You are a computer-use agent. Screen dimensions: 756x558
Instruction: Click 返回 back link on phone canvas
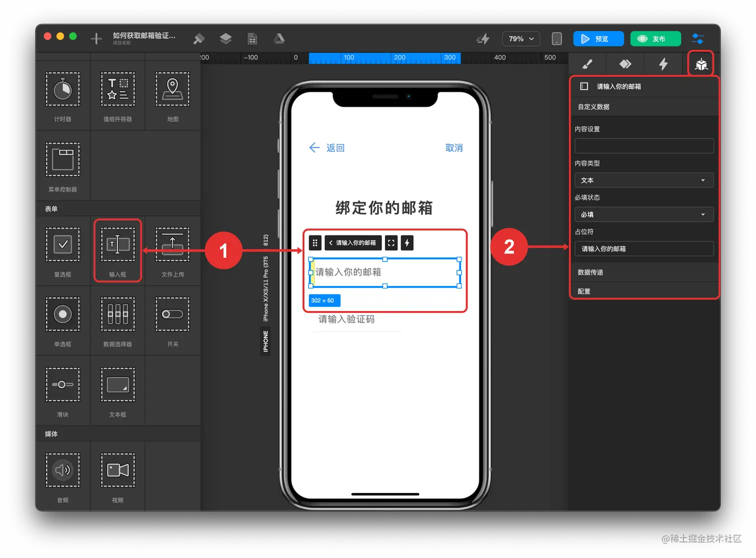[x=327, y=147]
